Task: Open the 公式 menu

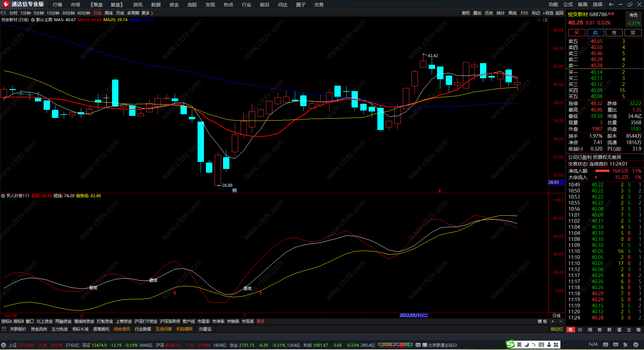Action: [x=568, y=4]
